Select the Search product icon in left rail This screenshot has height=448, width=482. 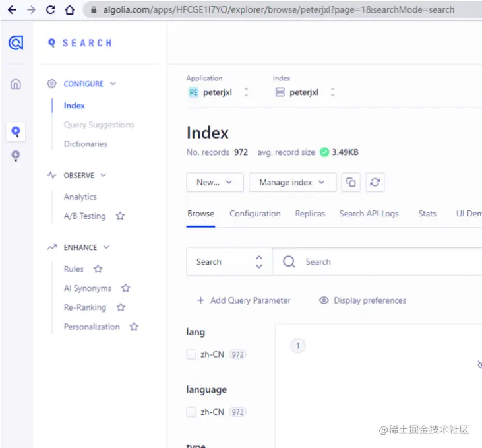16,132
